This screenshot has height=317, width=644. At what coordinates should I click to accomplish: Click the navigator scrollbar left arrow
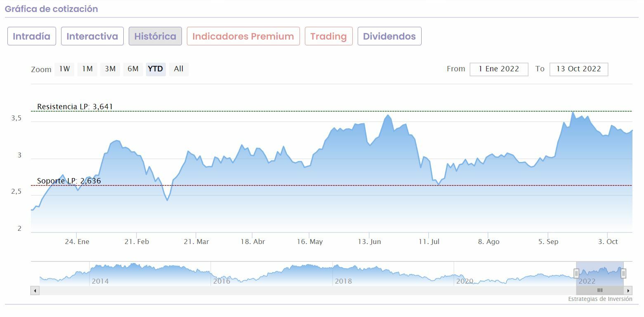[35, 291]
